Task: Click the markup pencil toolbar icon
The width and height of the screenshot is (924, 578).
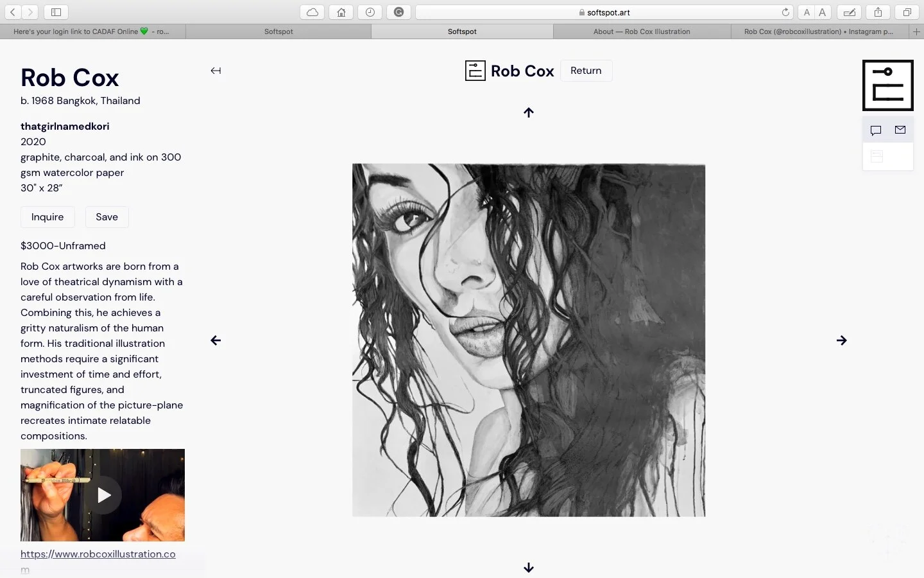Action: click(849, 12)
